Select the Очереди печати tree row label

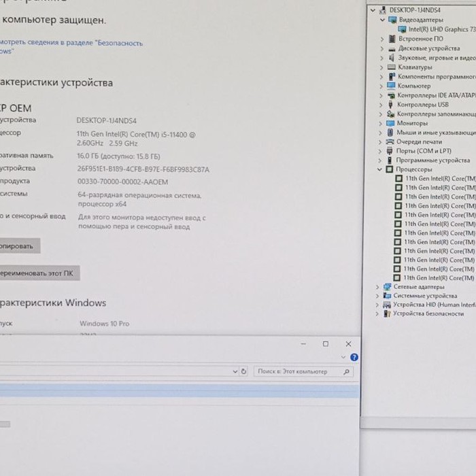coord(419,141)
